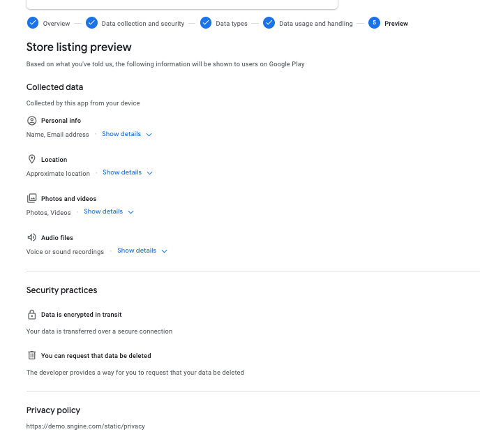Click the Personal info person icon
Screen dimensions: 480x448
32,121
